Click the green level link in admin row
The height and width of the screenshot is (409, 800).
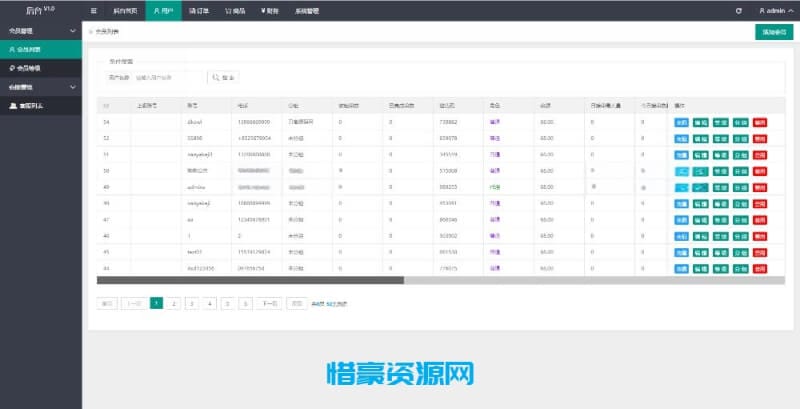click(x=494, y=187)
